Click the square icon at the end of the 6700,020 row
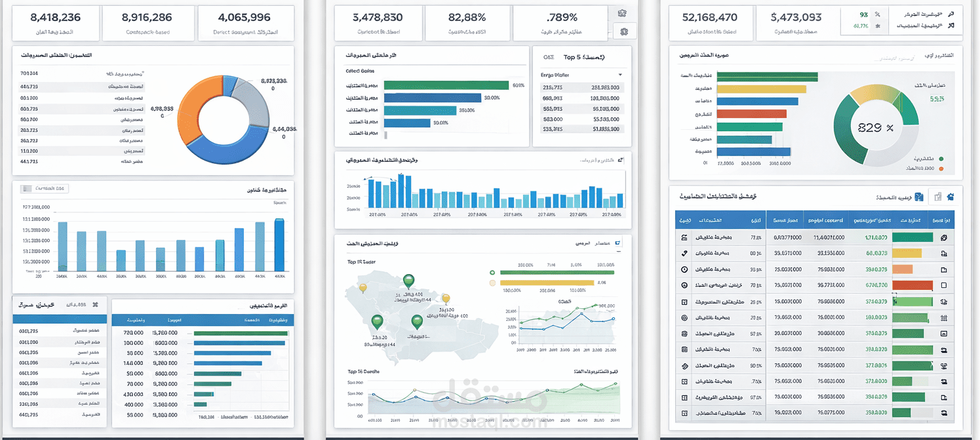This screenshot has width=980, height=440. pyautogui.click(x=944, y=285)
